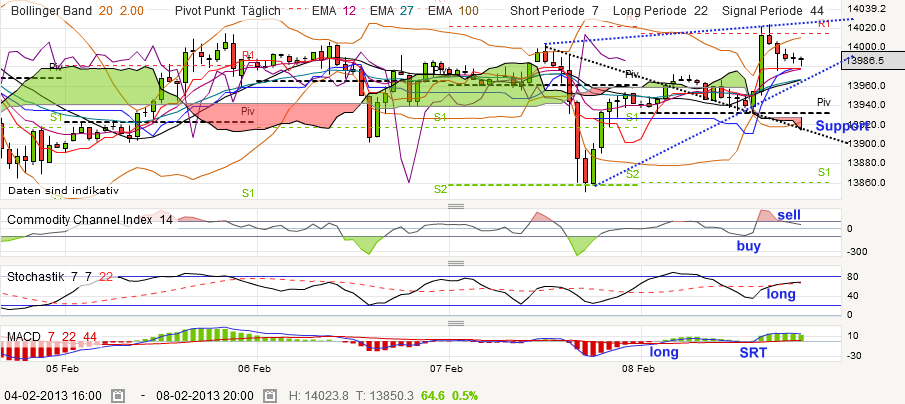Grab the grip handle above the CCI panel
Viewport: 905px width, 404px height.
456,207
